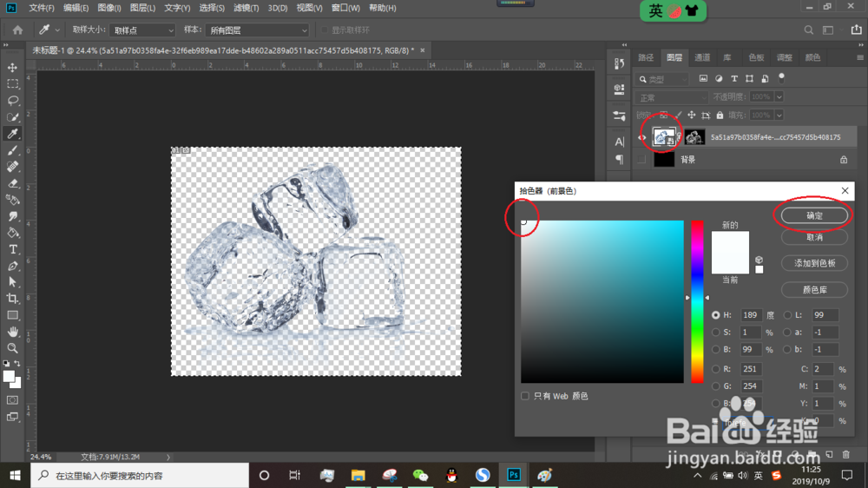The width and height of the screenshot is (868, 488).
Task: Open the 文件(F) menu
Action: click(x=42, y=8)
